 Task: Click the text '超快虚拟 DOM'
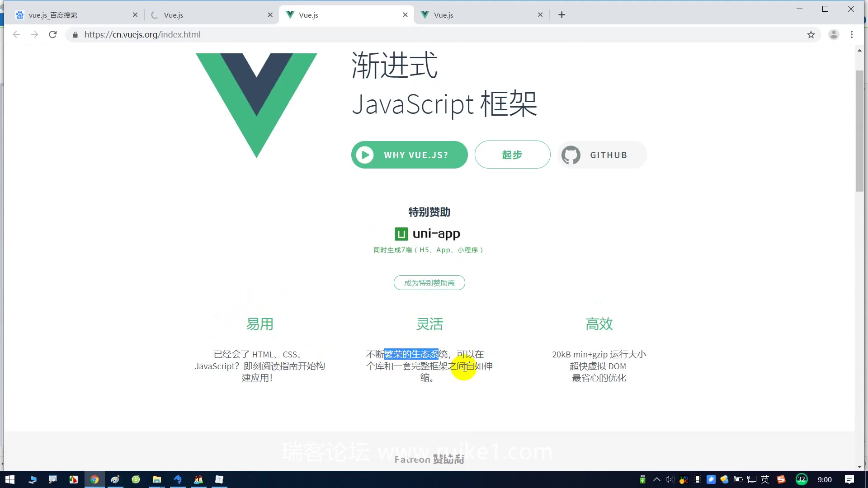click(x=598, y=366)
